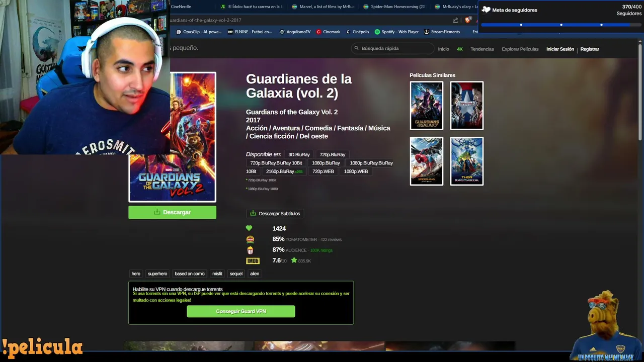Select the 720p.BluRay quality option

[333, 154]
